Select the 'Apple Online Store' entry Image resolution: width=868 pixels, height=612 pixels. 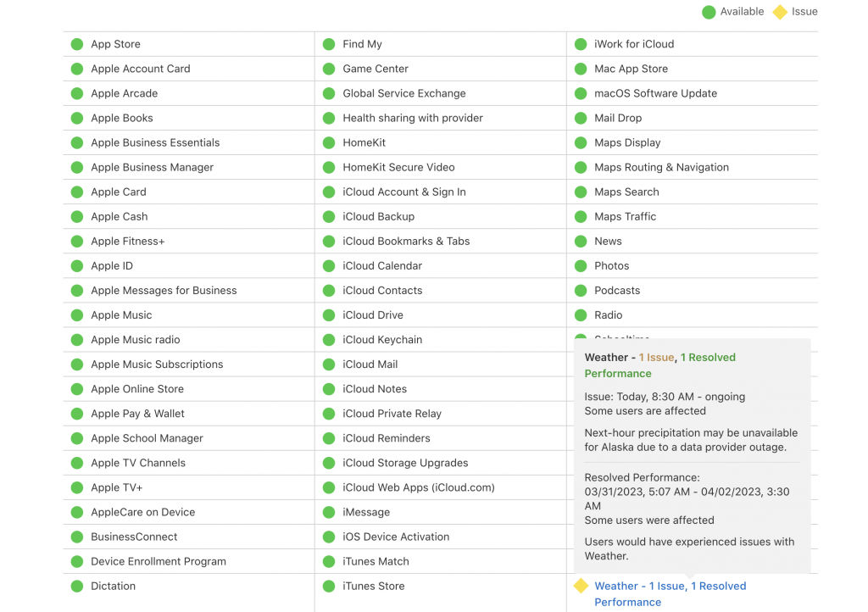(x=137, y=389)
